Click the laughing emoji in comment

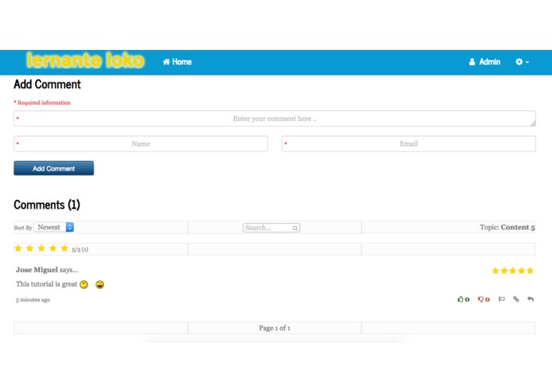click(x=100, y=284)
